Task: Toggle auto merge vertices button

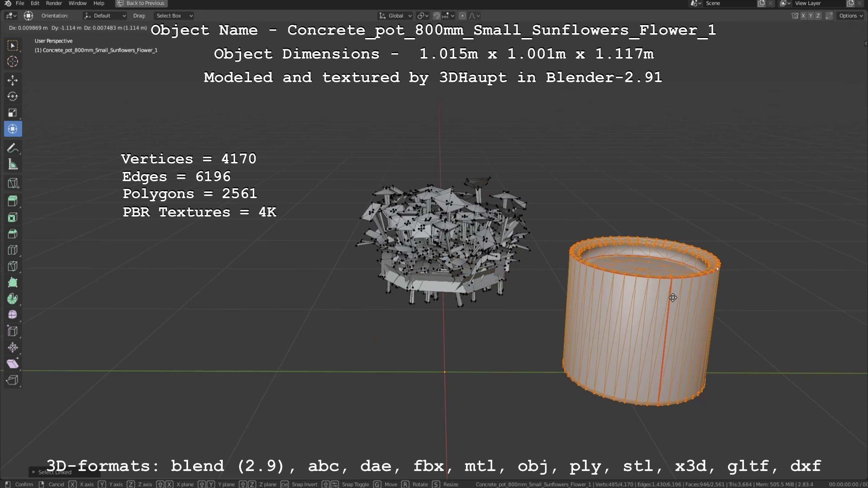Action: tap(829, 16)
